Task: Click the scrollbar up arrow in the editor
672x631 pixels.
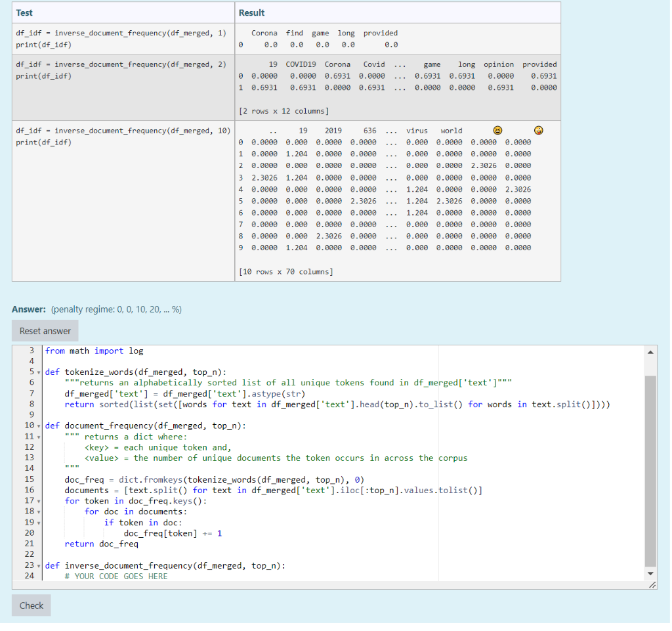Action: tap(650, 353)
